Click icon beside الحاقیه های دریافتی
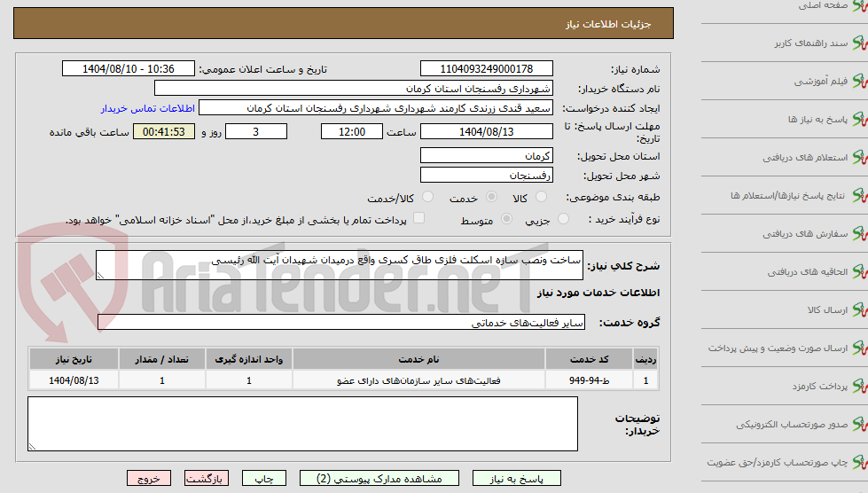The width and height of the screenshot is (868, 493). click(x=860, y=272)
